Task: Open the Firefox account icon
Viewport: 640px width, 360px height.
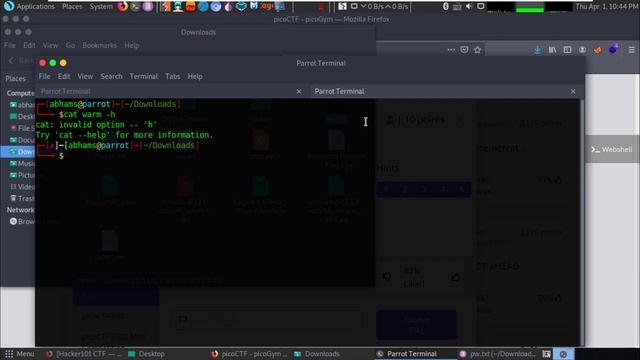Action: [582, 50]
